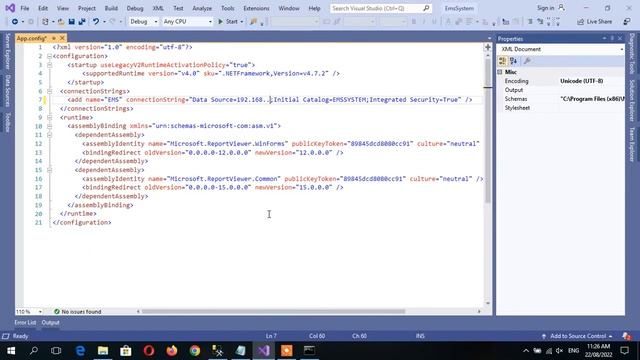Undo the last edit with Undo icon
The height and width of the screenshot is (360, 640).
point(96,22)
